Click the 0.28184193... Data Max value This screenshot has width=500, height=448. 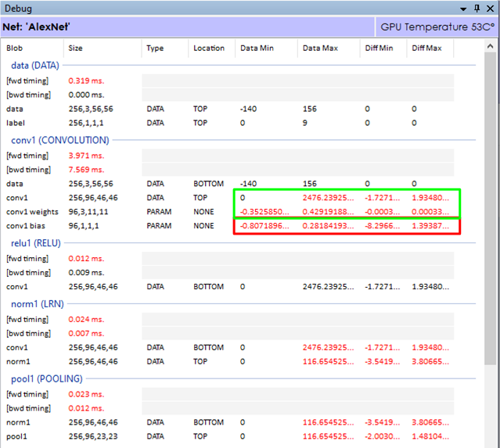(328, 226)
